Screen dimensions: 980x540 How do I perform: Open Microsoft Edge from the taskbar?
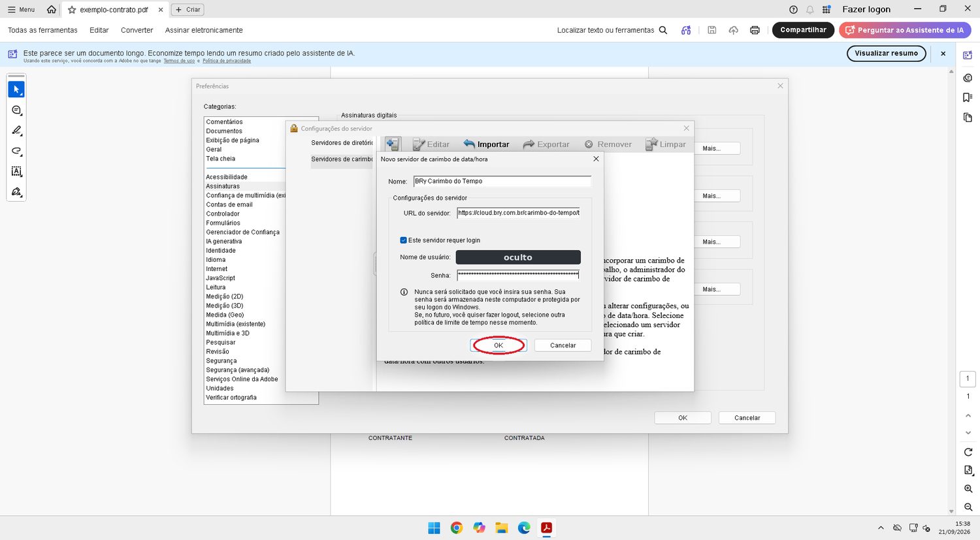click(524, 528)
